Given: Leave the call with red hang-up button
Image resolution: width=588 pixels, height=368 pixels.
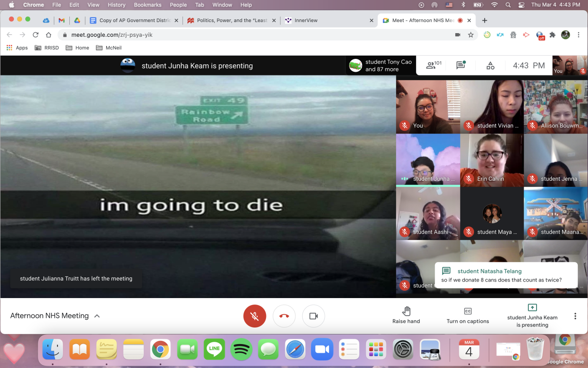Looking at the screenshot, I should [284, 316].
